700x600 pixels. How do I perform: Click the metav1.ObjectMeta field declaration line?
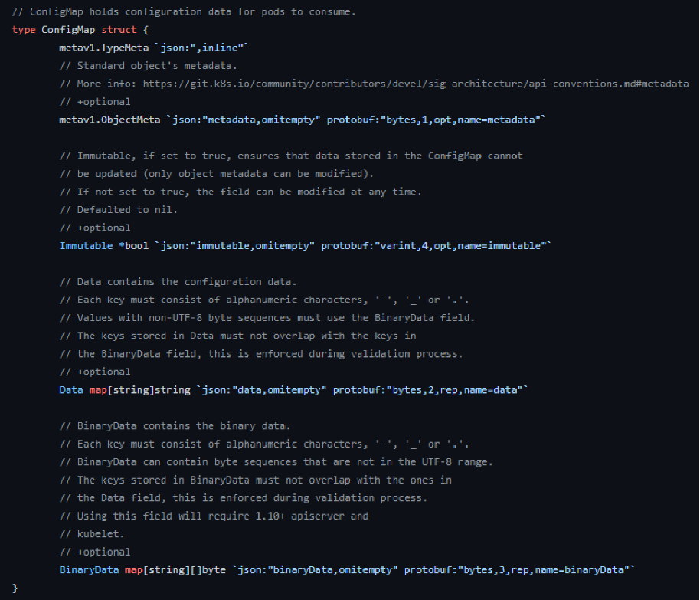pos(303,120)
